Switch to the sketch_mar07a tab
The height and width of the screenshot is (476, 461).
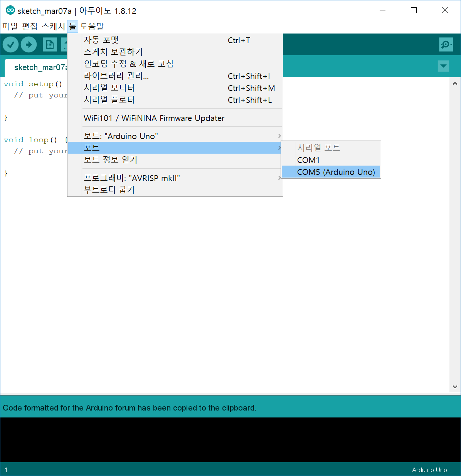(x=37, y=67)
